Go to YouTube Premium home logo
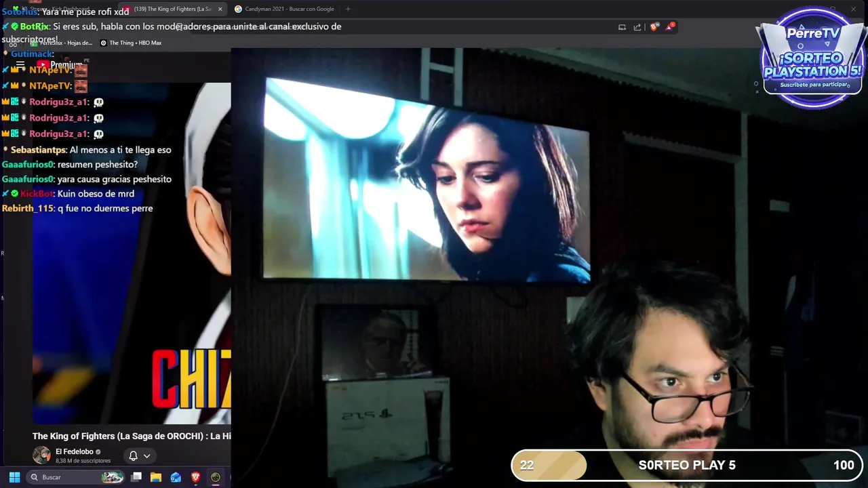868x488 pixels. (x=60, y=64)
